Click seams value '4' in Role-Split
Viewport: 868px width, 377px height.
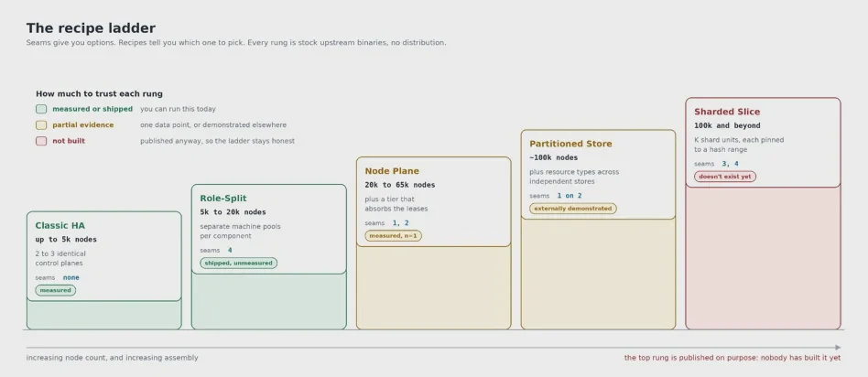click(x=230, y=250)
